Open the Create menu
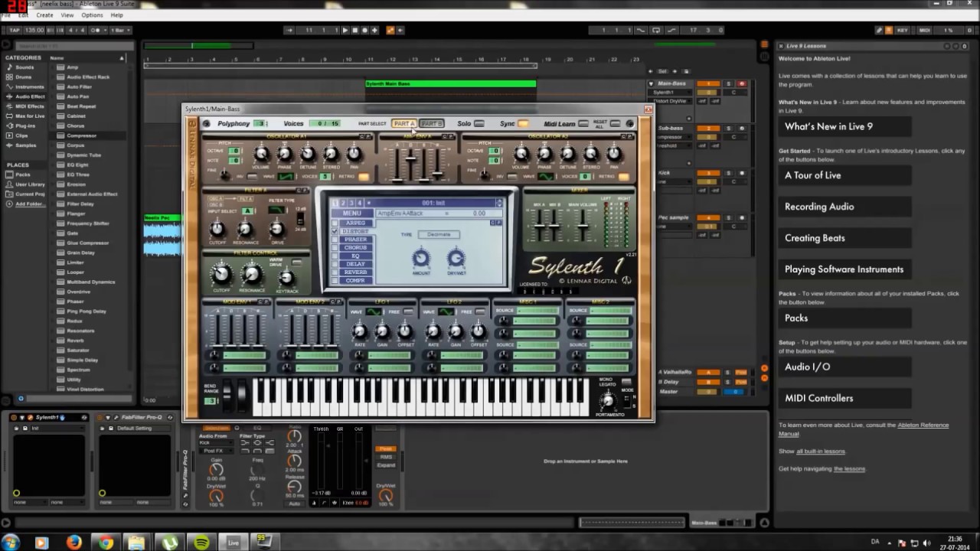The height and width of the screenshot is (551, 980). 44,15
